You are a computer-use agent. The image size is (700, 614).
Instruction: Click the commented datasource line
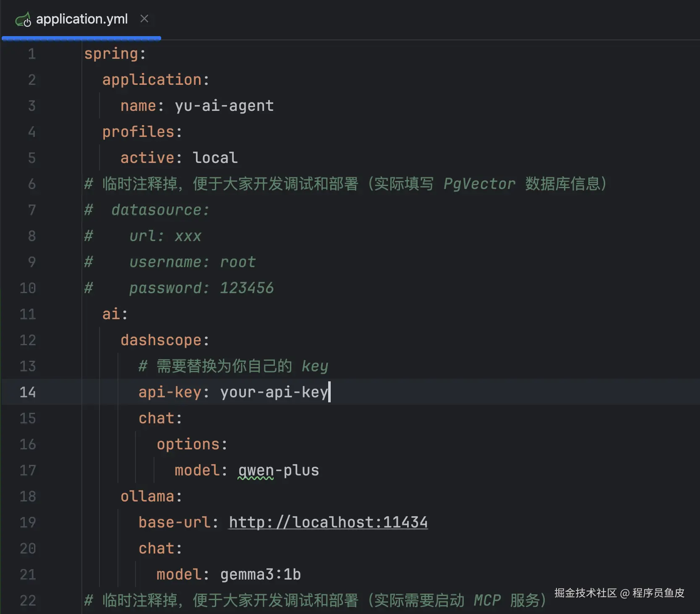point(160,210)
